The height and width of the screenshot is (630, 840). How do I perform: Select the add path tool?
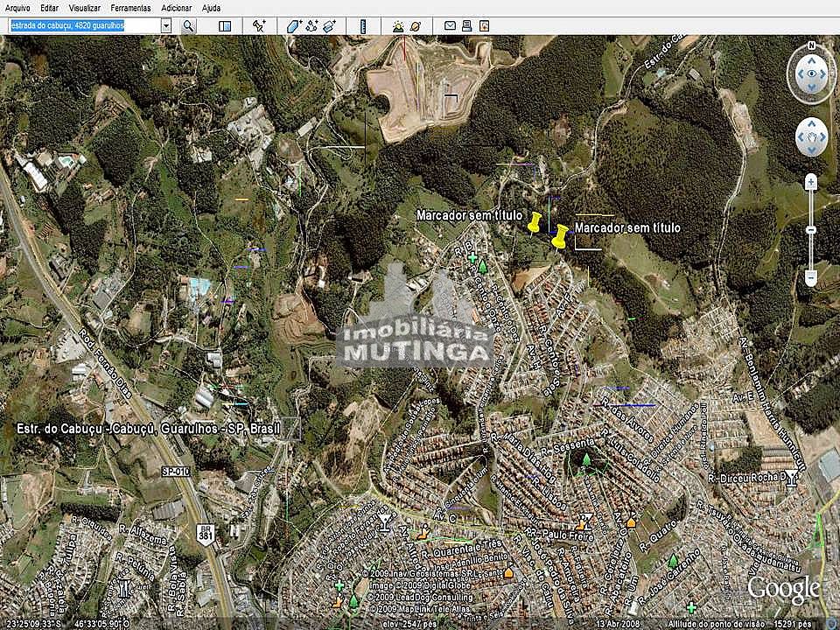[311, 25]
